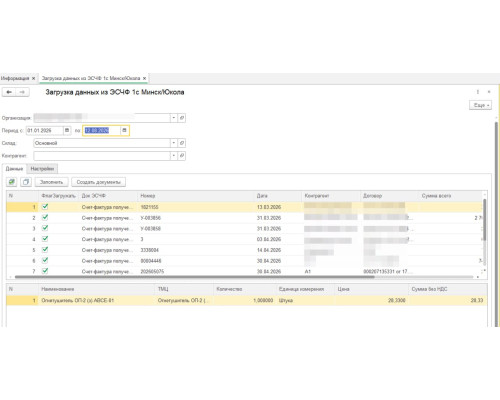500x400 pixels.
Task: Expand the Склад dropdown arrow
Action: [x=174, y=143]
